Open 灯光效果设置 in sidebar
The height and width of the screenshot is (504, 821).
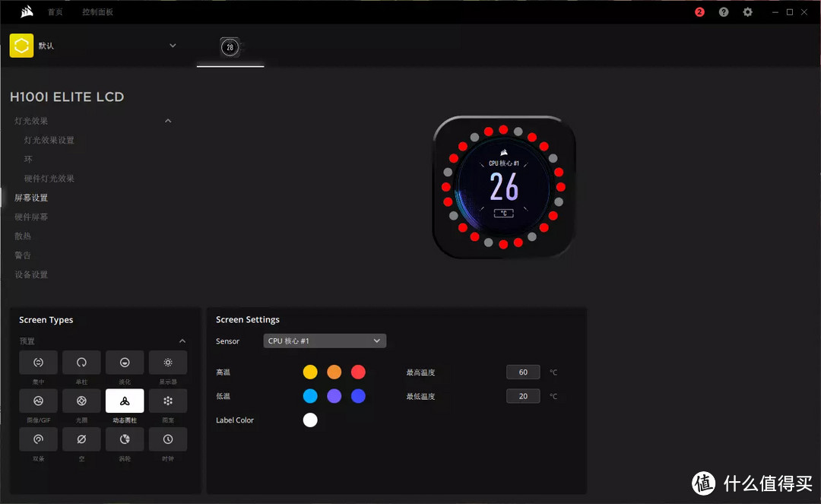tap(49, 140)
